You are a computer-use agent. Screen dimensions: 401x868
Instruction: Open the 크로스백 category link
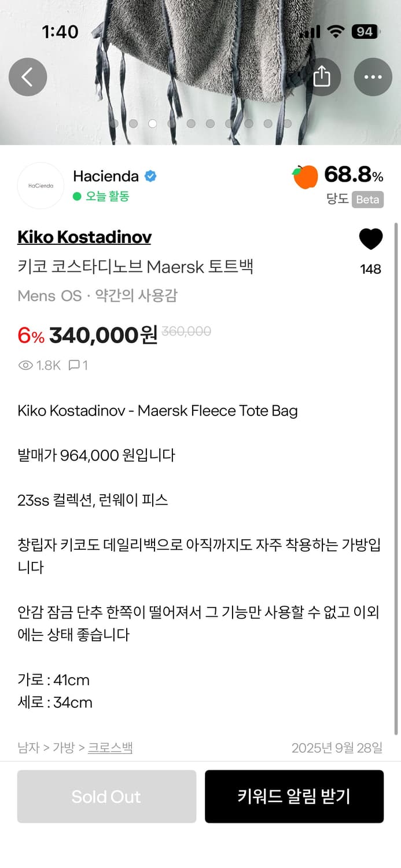pyautogui.click(x=110, y=747)
